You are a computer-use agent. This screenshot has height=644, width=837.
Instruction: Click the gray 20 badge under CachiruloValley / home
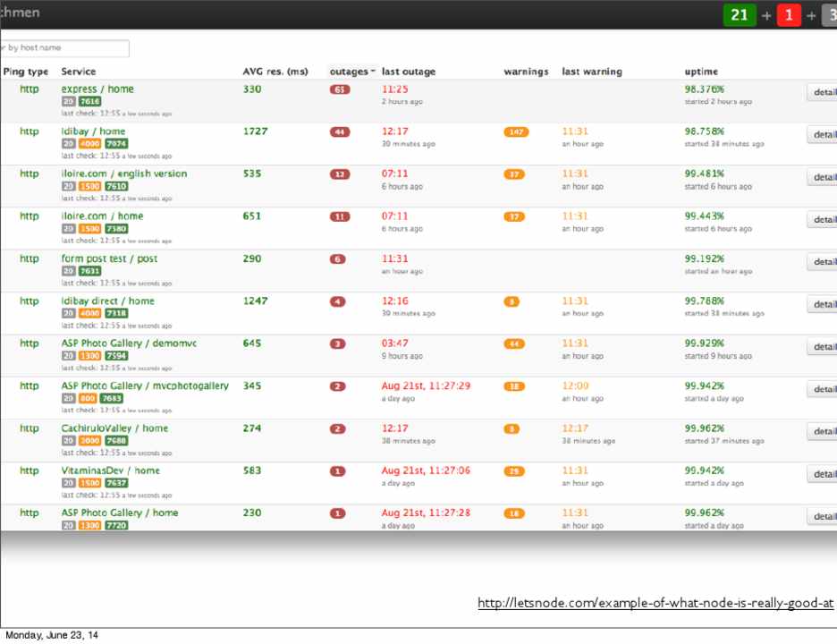(x=68, y=441)
